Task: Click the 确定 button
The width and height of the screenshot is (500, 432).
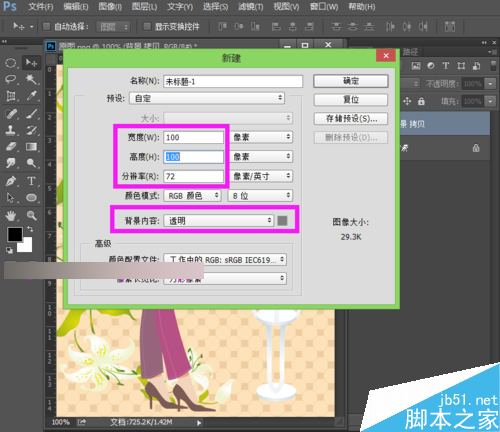Action: coord(351,81)
